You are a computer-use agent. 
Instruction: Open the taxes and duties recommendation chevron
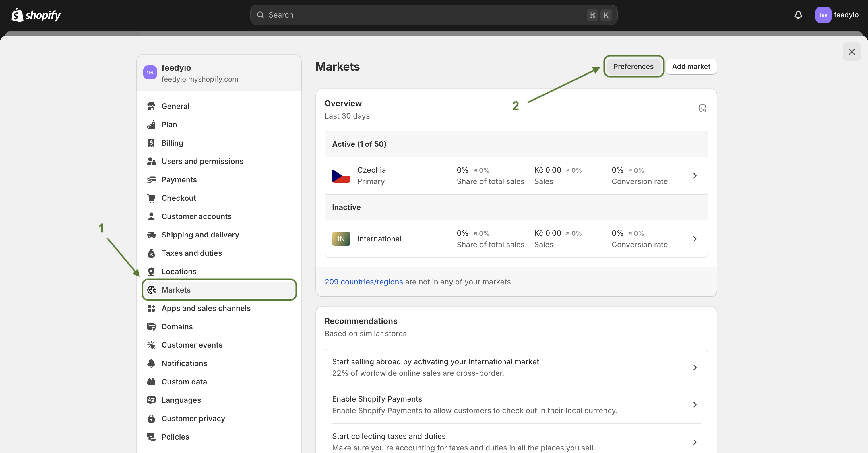coord(695,442)
